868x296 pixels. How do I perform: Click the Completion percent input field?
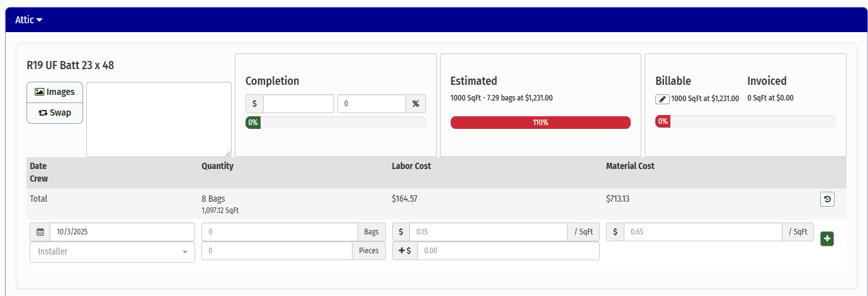tap(371, 104)
